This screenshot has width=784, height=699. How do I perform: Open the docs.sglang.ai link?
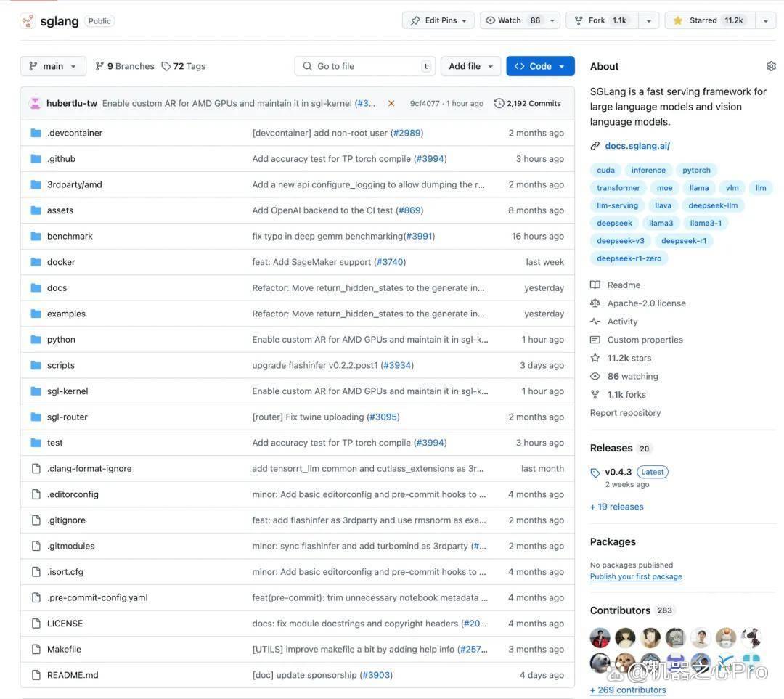(x=637, y=146)
